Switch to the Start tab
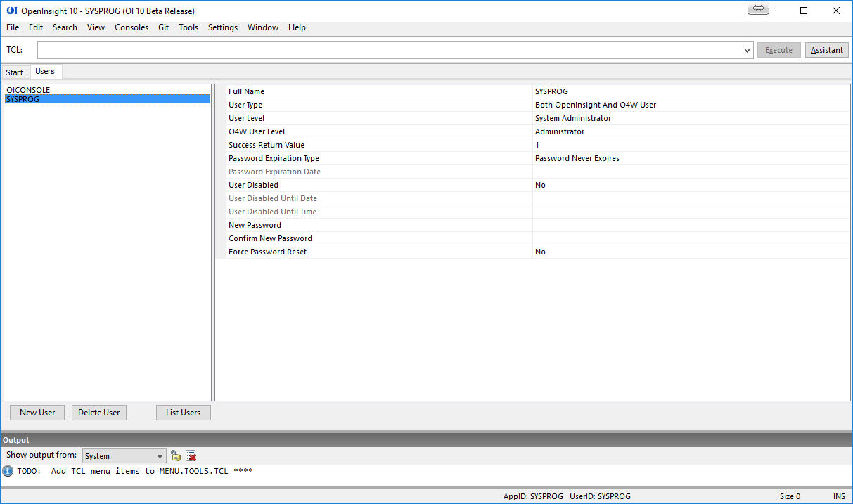 [x=15, y=72]
